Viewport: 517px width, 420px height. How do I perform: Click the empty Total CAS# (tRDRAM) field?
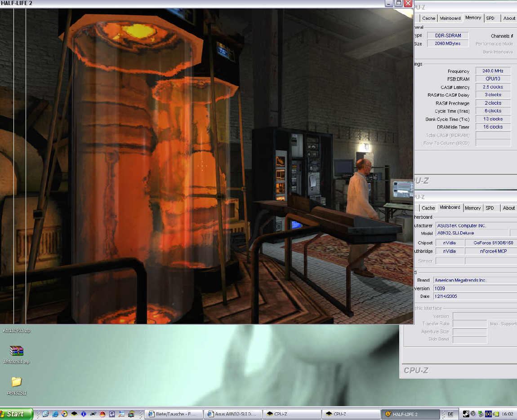(x=493, y=135)
